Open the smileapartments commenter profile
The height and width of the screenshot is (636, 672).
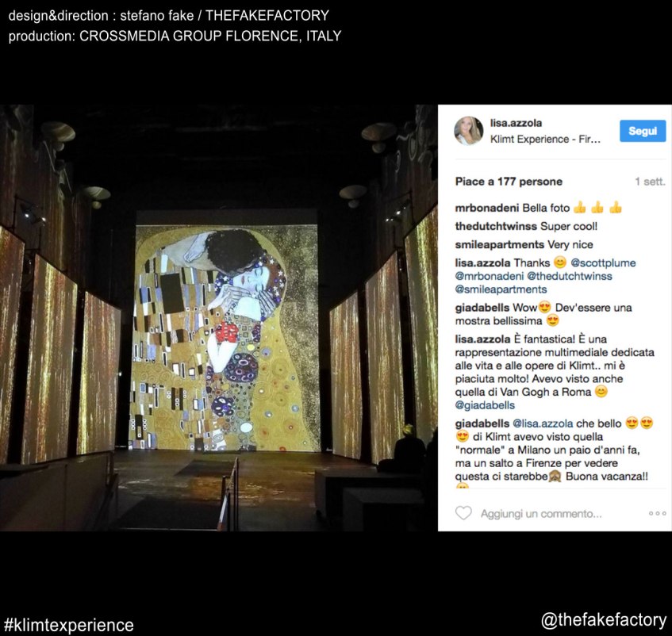(500, 244)
